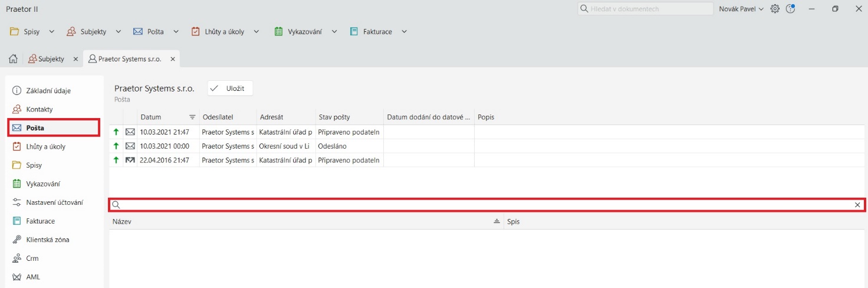Expand the Pošta toolbar dropdown arrow
Screen dimensions: 868x288
point(176,31)
